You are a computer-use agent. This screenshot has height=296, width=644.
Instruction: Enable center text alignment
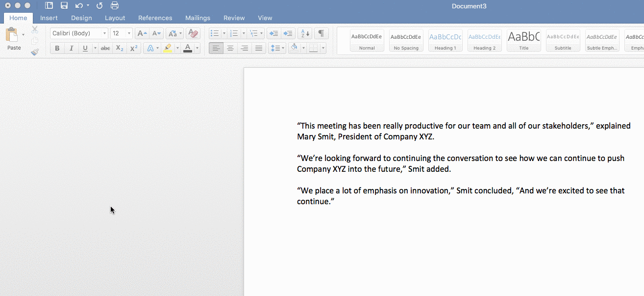230,48
